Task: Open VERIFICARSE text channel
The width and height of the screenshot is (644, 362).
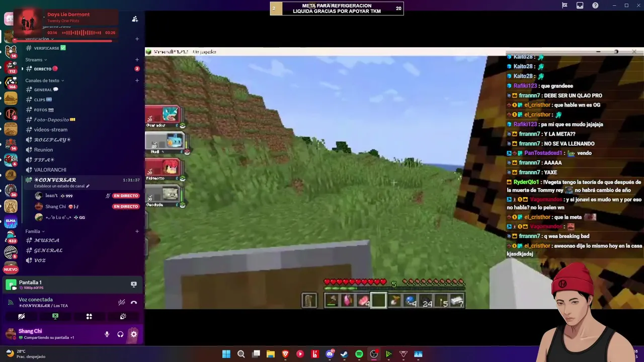Action: [82, 48]
